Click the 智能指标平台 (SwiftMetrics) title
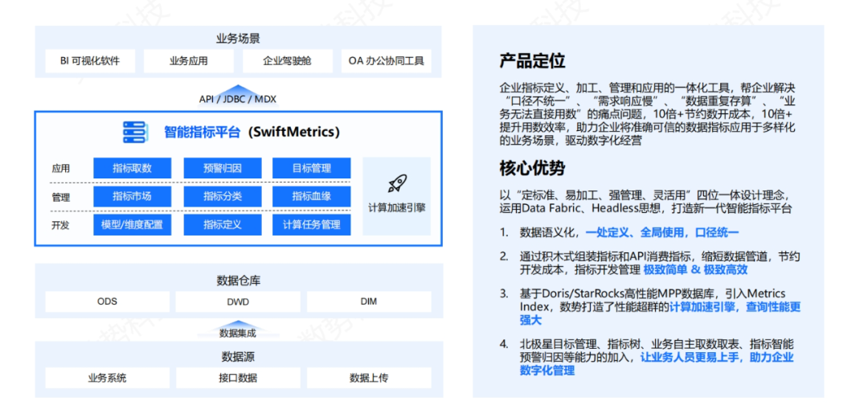The height and width of the screenshot is (418, 868). pos(252,133)
